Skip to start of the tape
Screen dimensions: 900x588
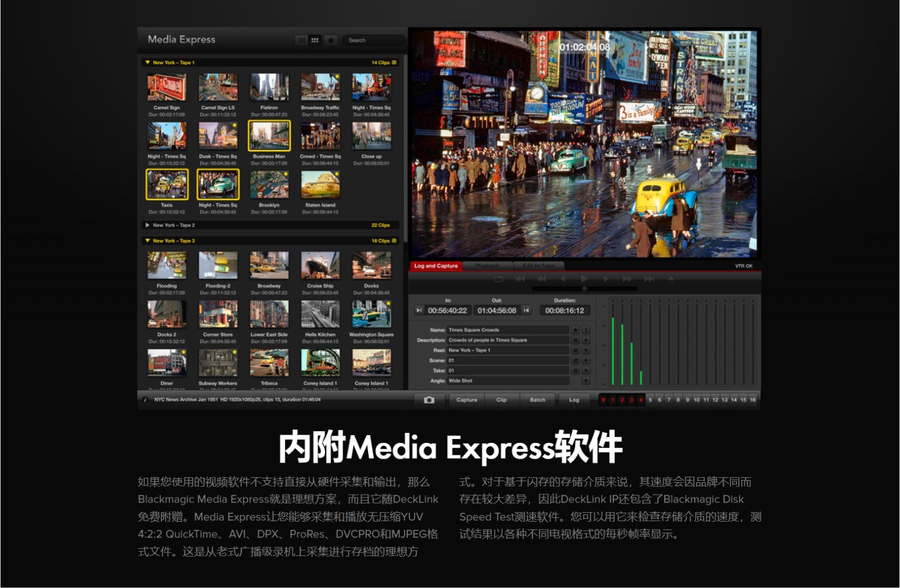(x=520, y=279)
